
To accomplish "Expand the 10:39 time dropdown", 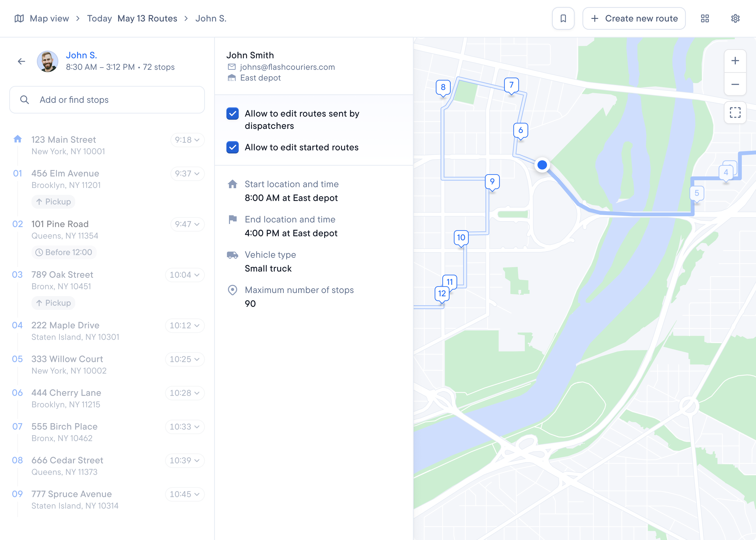I will [x=185, y=460].
